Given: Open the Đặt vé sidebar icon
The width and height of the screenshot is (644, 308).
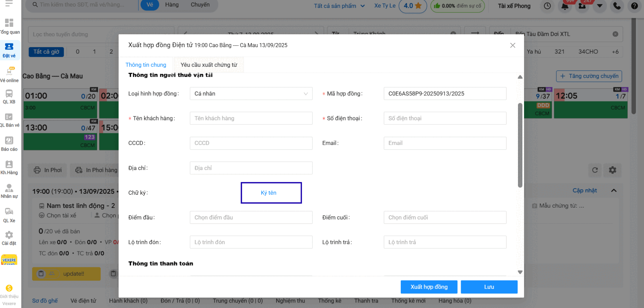Looking at the screenshot, I should [9, 50].
